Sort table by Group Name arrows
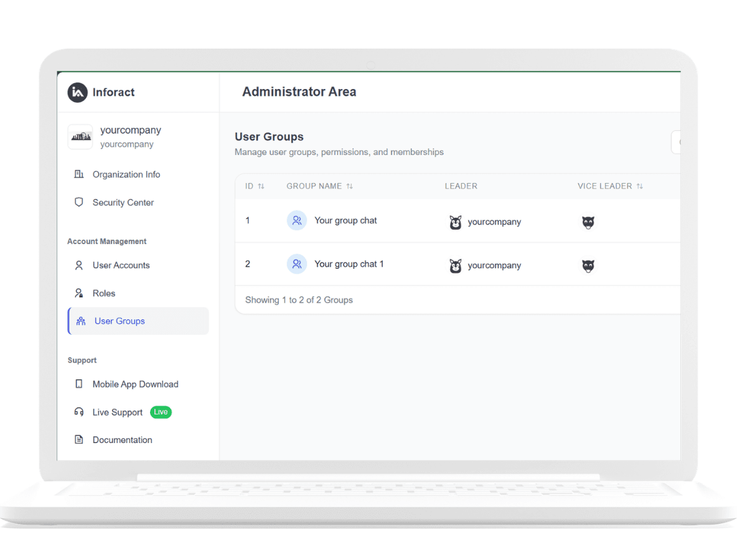This screenshot has width=747, height=560. pyautogui.click(x=350, y=186)
